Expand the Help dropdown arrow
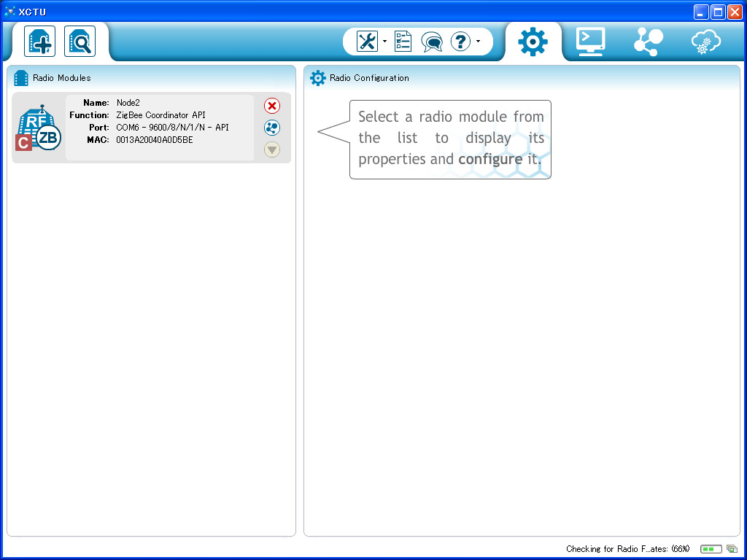Image resolution: width=747 pixels, height=560 pixels. tap(478, 42)
